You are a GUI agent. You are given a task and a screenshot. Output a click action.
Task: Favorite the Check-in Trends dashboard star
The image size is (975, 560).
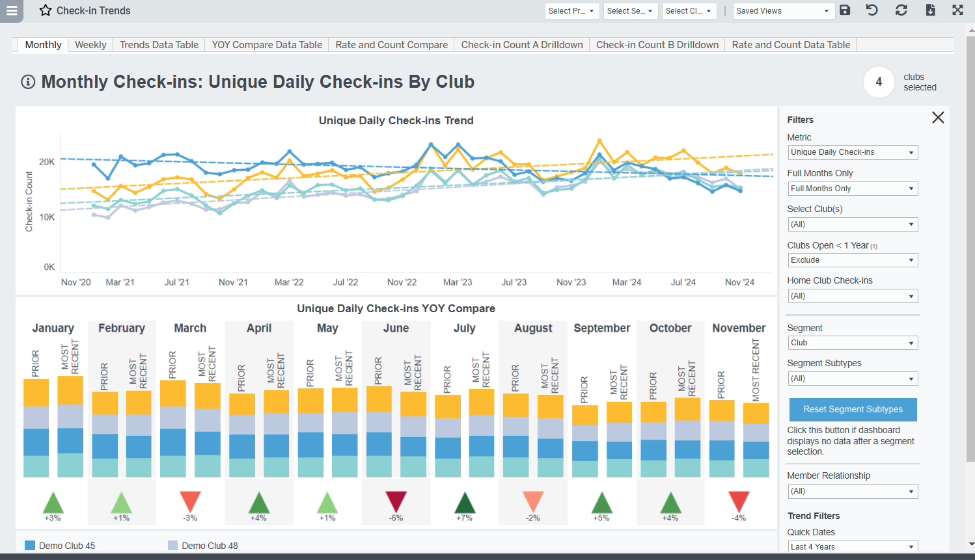coord(46,10)
